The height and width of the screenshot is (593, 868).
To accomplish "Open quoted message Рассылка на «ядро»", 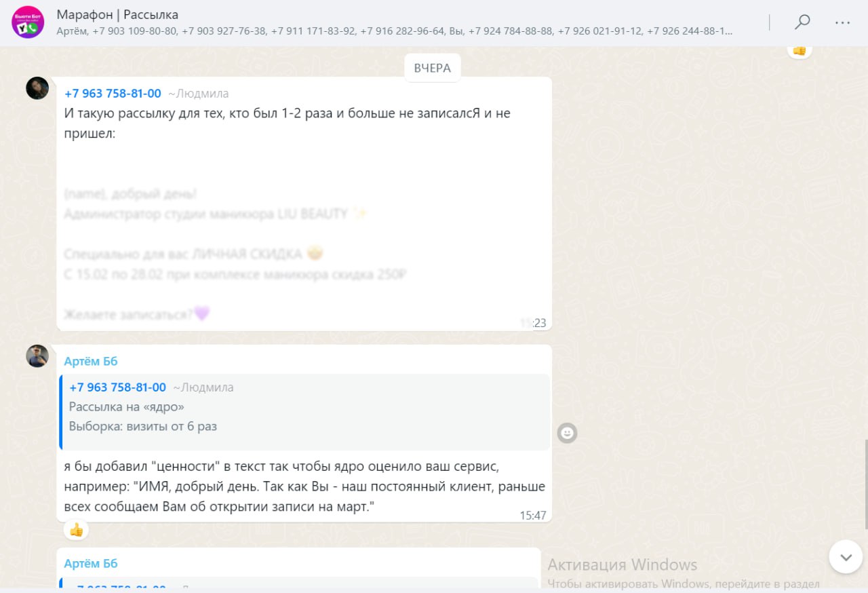I will point(304,412).
